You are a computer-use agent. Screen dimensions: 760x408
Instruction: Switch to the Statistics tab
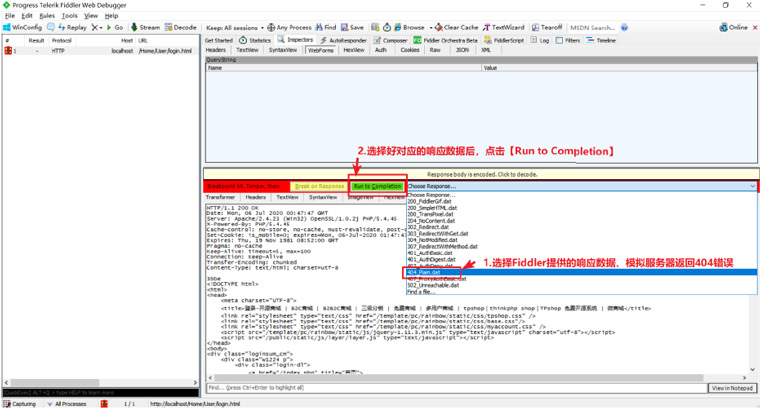(255, 40)
